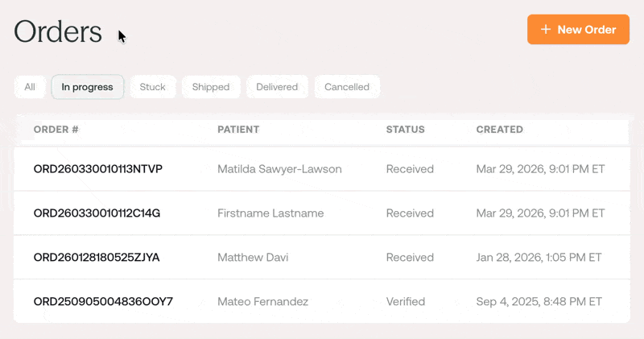Switch to the Stuck filter
The height and width of the screenshot is (339, 644).
(x=153, y=87)
